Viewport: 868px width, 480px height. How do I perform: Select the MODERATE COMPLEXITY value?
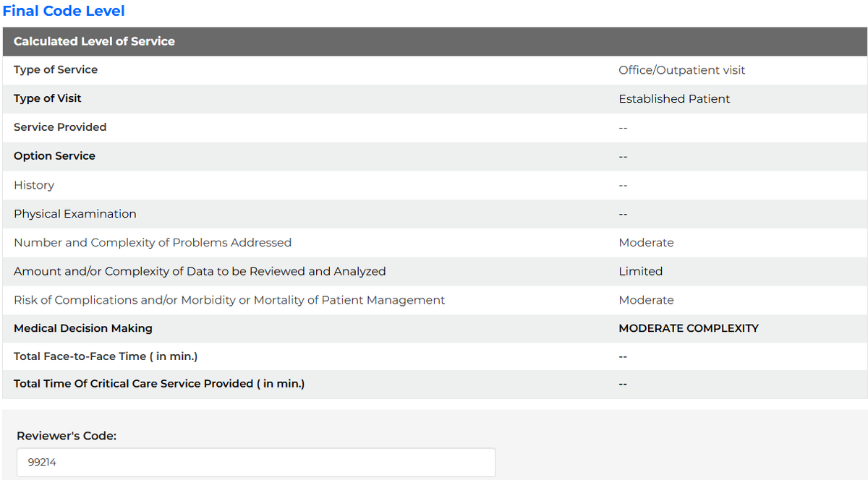689,328
